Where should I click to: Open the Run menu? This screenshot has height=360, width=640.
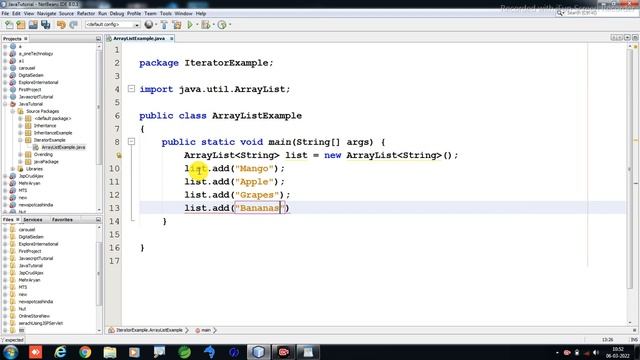(102, 13)
